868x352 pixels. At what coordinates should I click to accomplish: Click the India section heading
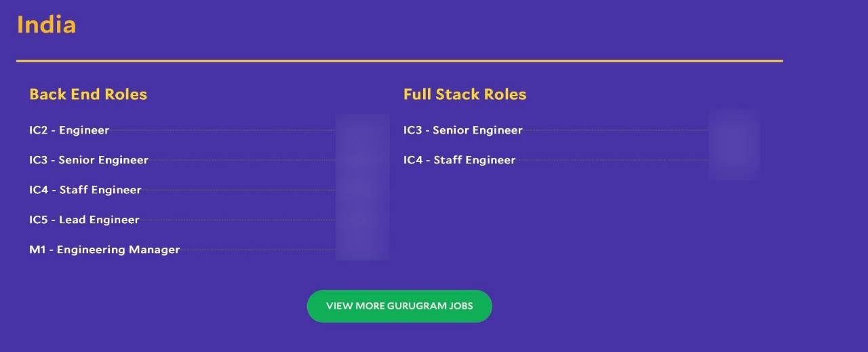[46, 25]
